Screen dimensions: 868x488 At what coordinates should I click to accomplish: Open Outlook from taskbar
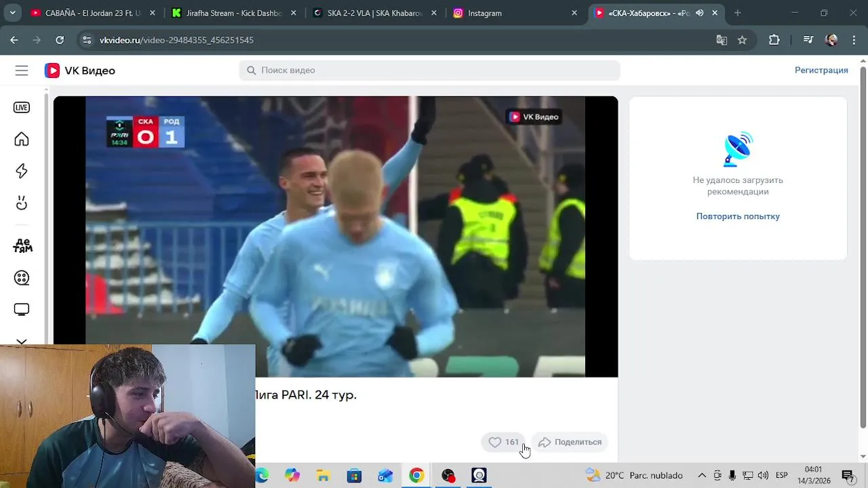[x=385, y=475]
